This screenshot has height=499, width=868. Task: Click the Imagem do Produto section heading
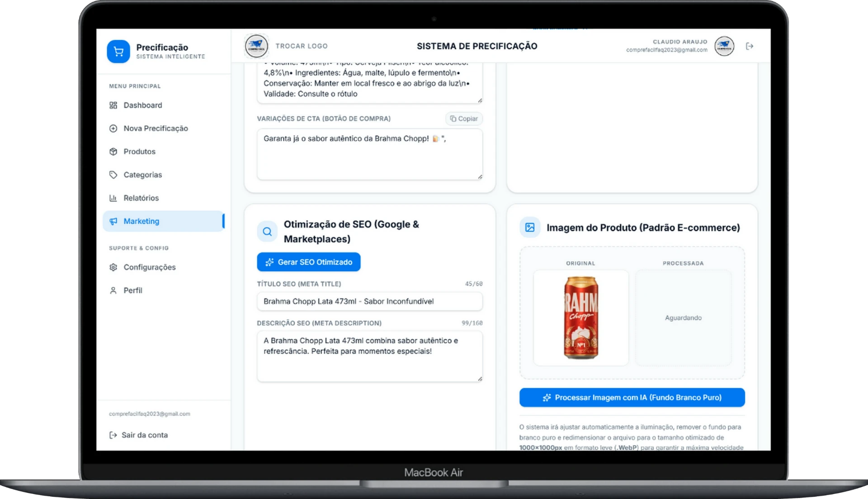[x=643, y=228]
